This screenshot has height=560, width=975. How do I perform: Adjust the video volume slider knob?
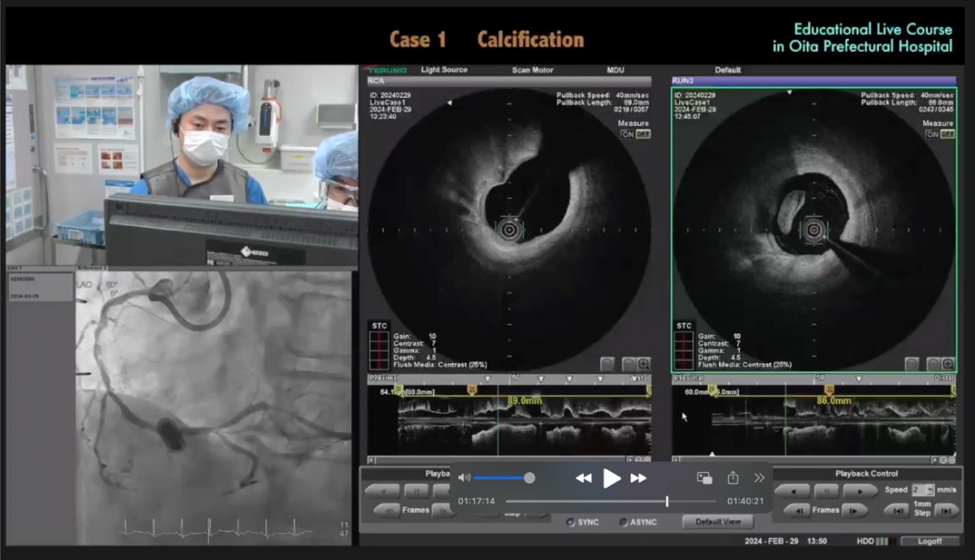click(529, 478)
